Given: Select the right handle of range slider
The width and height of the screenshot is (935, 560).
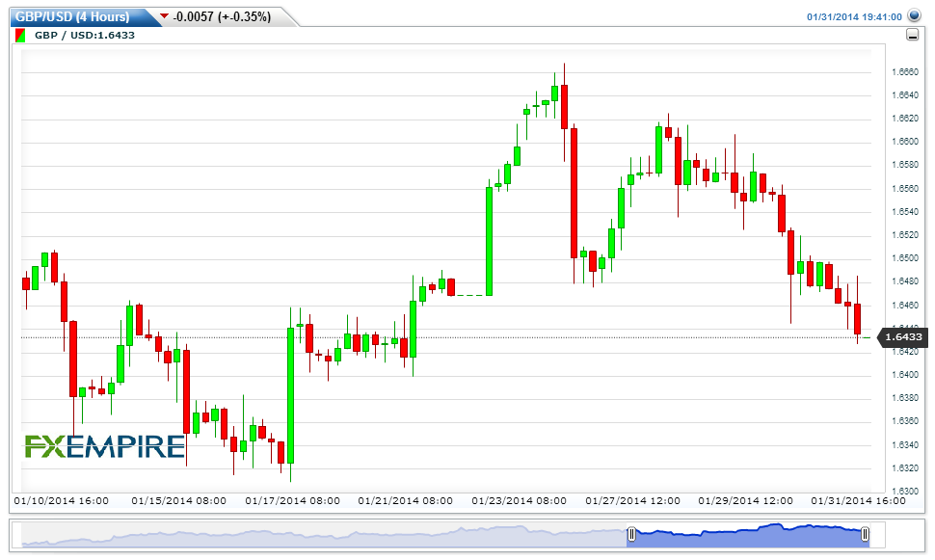Looking at the screenshot, I should coord(865,534).
